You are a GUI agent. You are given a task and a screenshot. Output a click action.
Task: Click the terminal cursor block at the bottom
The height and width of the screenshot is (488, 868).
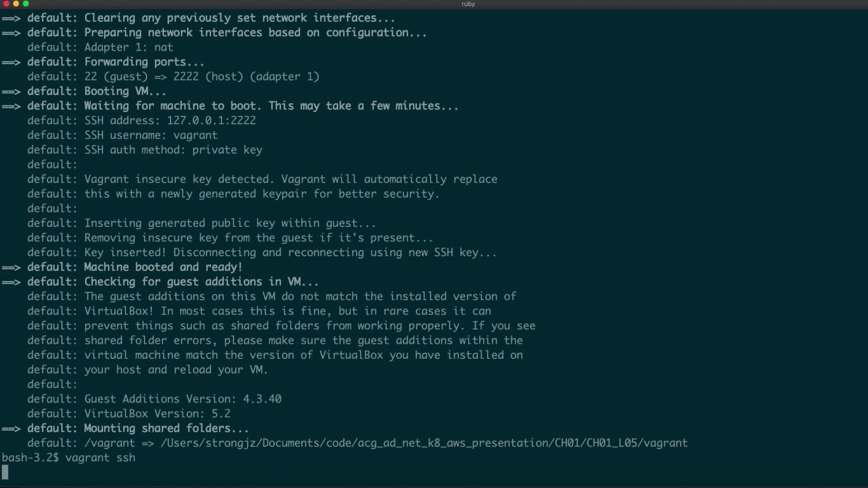[x=5, y=472]
